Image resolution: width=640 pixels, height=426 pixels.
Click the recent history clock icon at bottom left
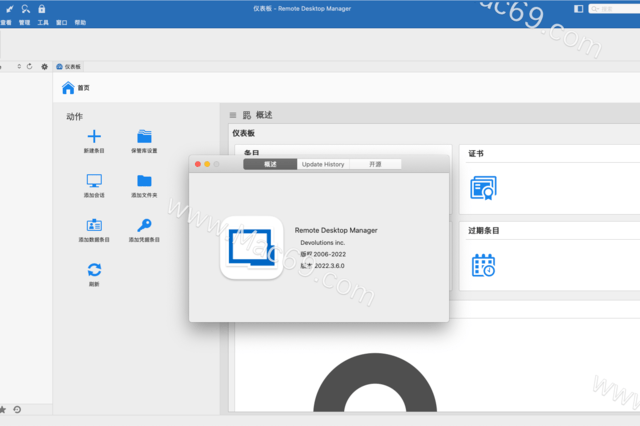tap(17, 409)
